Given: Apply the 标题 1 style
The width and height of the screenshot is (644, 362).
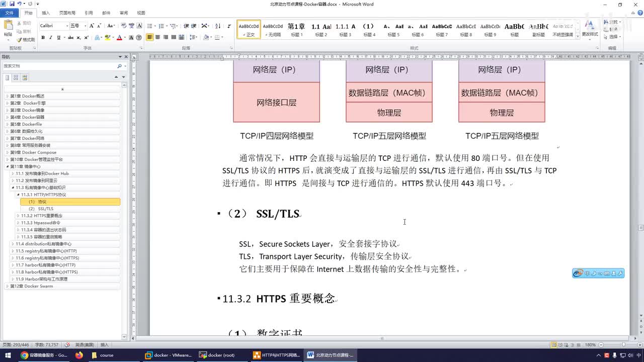Looking at the screenshot, I should [296, 30].
